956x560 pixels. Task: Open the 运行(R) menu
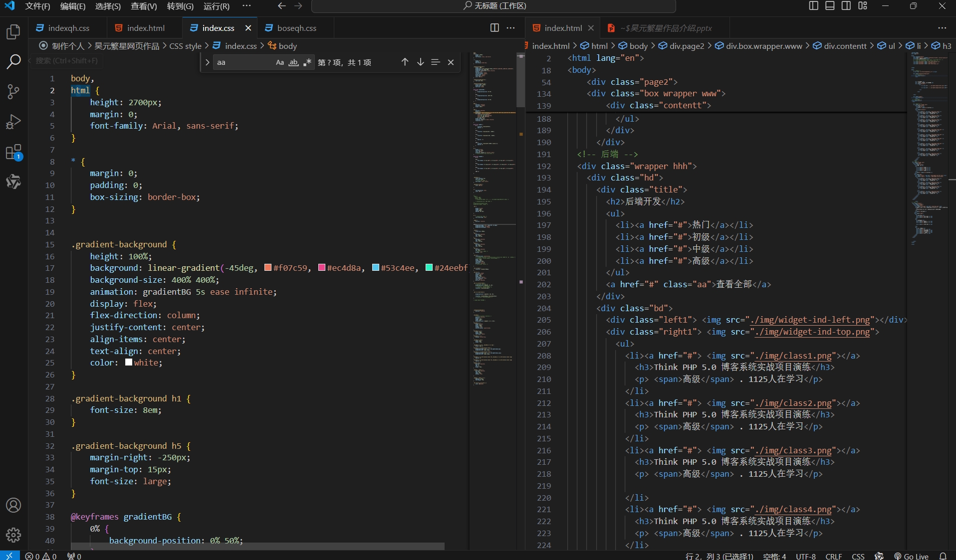tap(217, 6)
